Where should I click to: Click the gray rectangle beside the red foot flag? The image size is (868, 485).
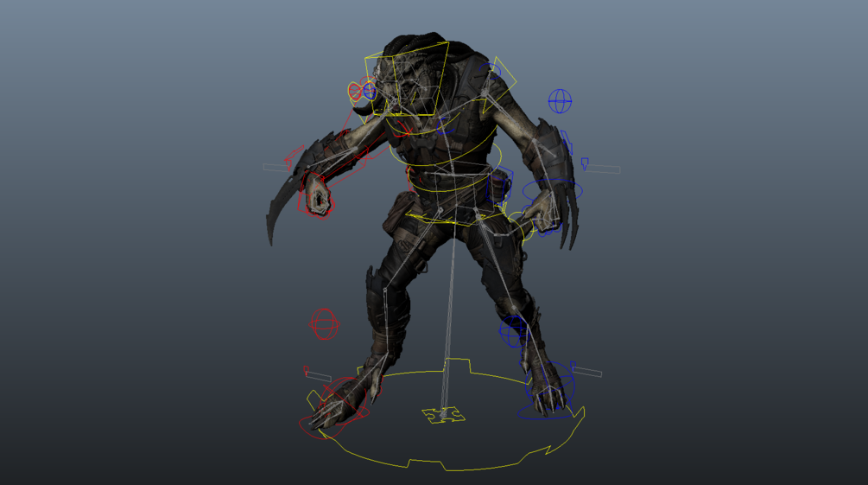tap(319, 377)
